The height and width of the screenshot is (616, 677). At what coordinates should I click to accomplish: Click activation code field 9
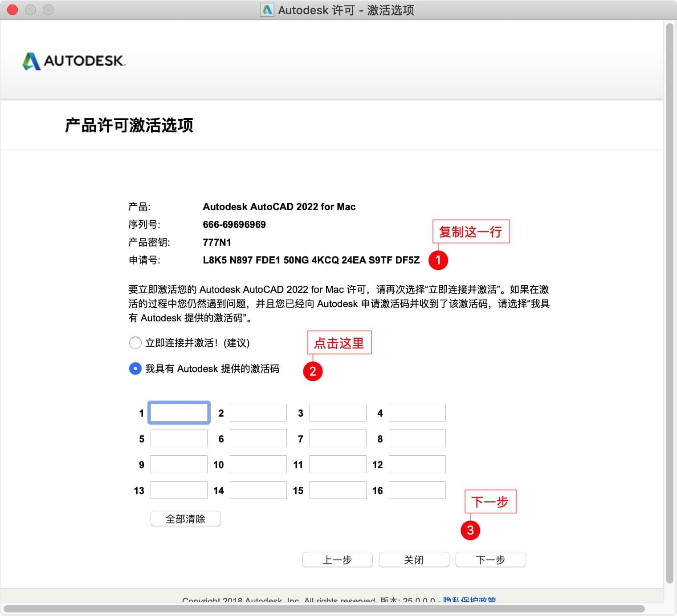pos(179,464)
